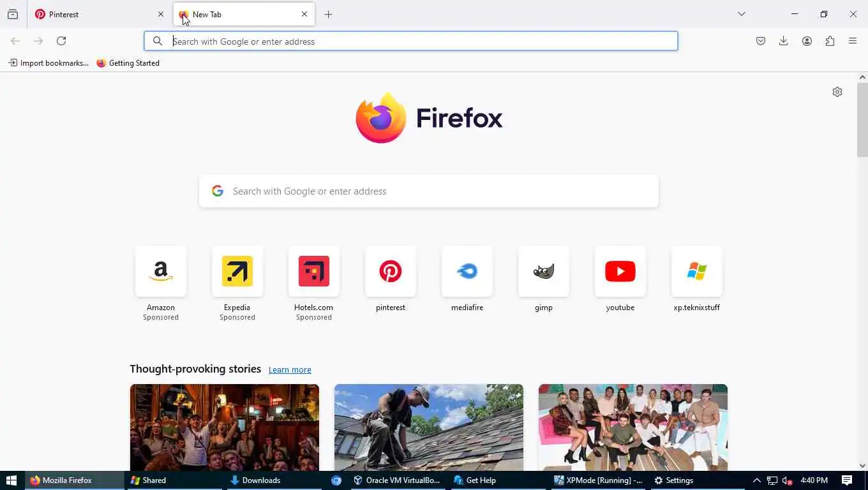The image size is (868, 490).
Task: Click Import bookmarks in bookmarks bar
Action: tap(49, 63)
